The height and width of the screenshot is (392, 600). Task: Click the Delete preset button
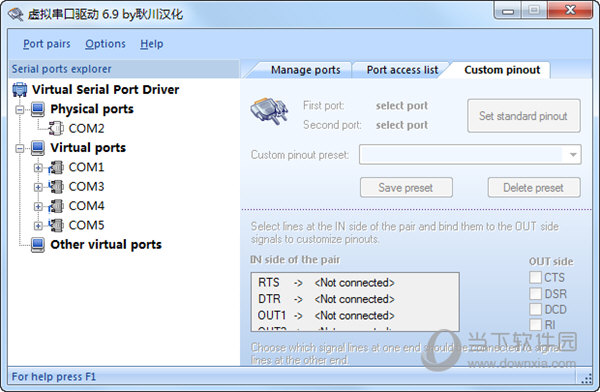[534, 188]
